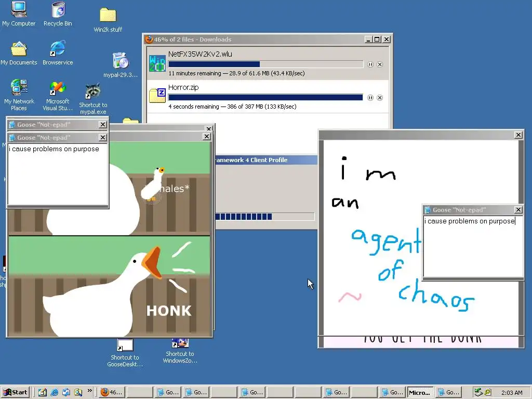This screenshot has height=399, width=532.
Task: Open My Computer desktop icon
Action: 19,14
